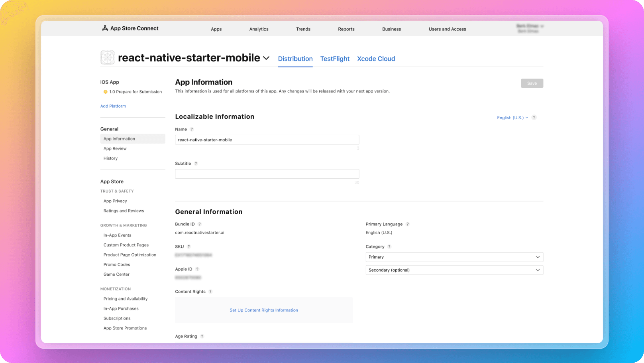Click Bundle ID value com.reactnativestarter.ai
Viewport: 644px width, 363px height.
pos(200,233)
